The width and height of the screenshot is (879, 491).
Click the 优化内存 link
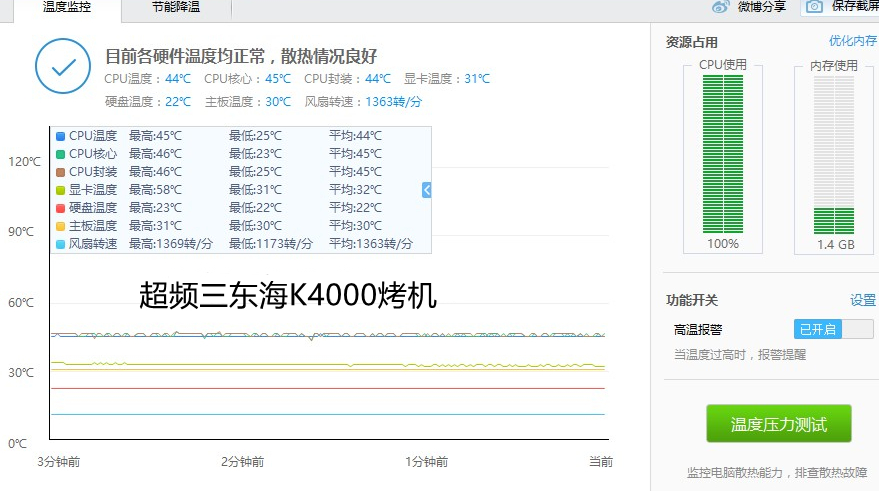(853, 41)
